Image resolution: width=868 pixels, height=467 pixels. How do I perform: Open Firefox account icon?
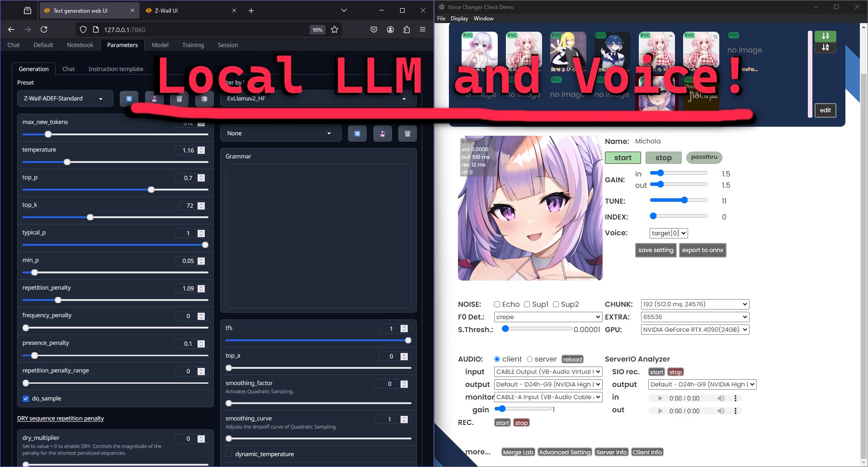pyautogui.click(x=390, y=29)
